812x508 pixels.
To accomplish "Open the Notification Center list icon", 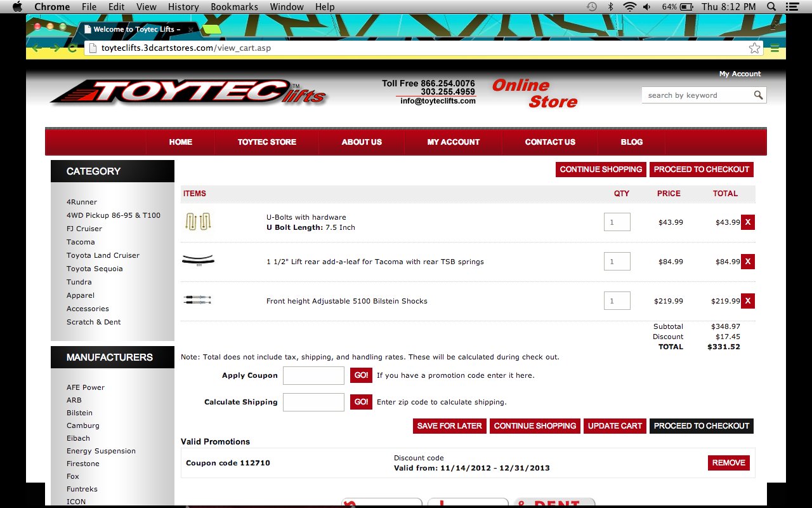I will tap(791, 6).
